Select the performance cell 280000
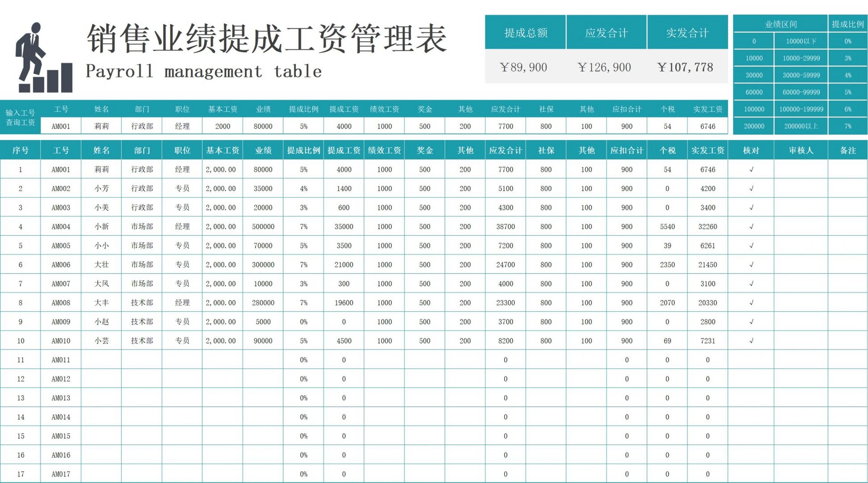 coord(263,303)
